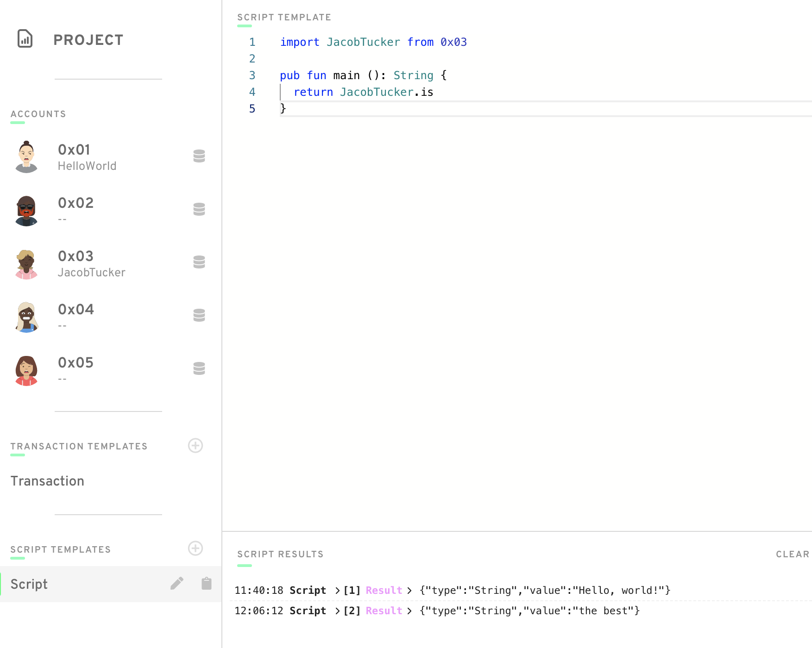Screen dimensions: 812x648
Task: Open storage icon for account 0x04
Action: coord(199,316)
